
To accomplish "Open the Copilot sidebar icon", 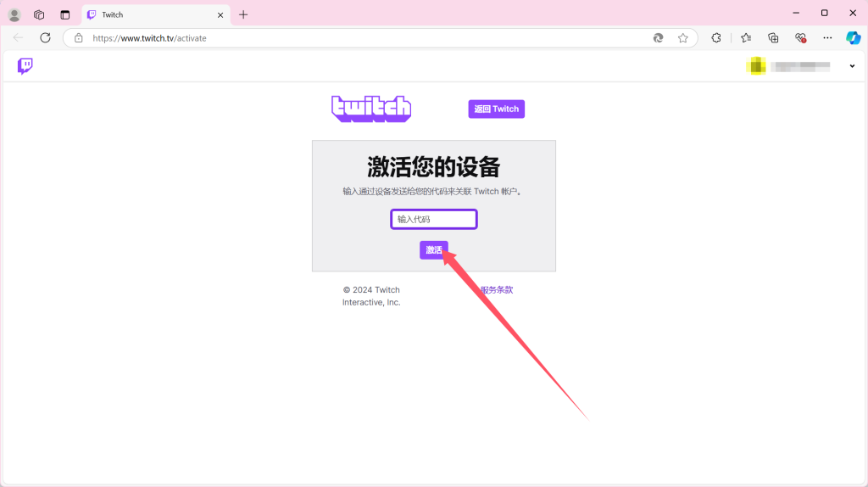I will click(853, 37).
